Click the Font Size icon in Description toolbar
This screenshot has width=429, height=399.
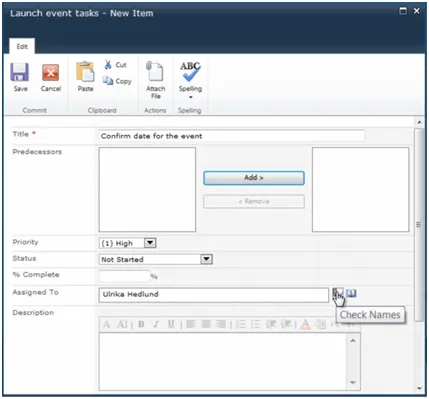pyautogui.click(x=122, y=324)
